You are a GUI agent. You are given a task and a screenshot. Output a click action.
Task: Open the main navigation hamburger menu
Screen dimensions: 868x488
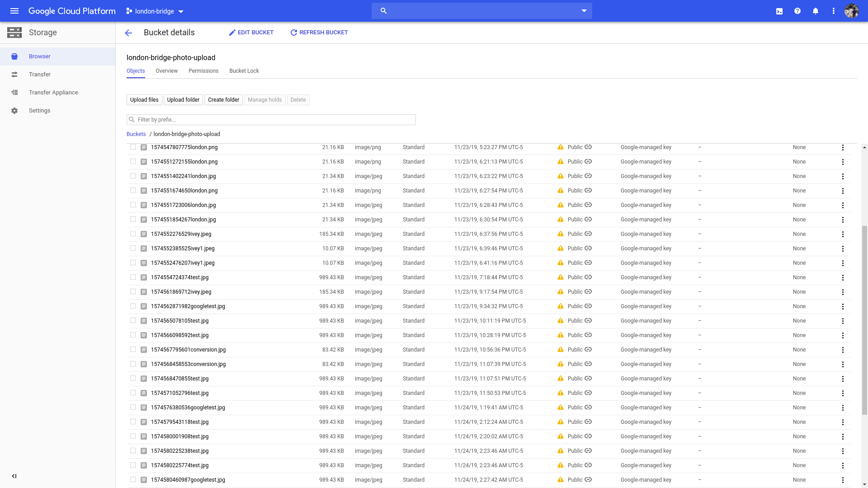tap(14, 11)
